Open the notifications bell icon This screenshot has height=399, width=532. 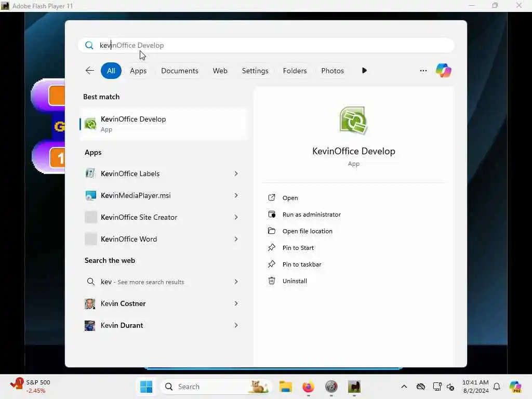pyautogui.click(x=497, y=387)
